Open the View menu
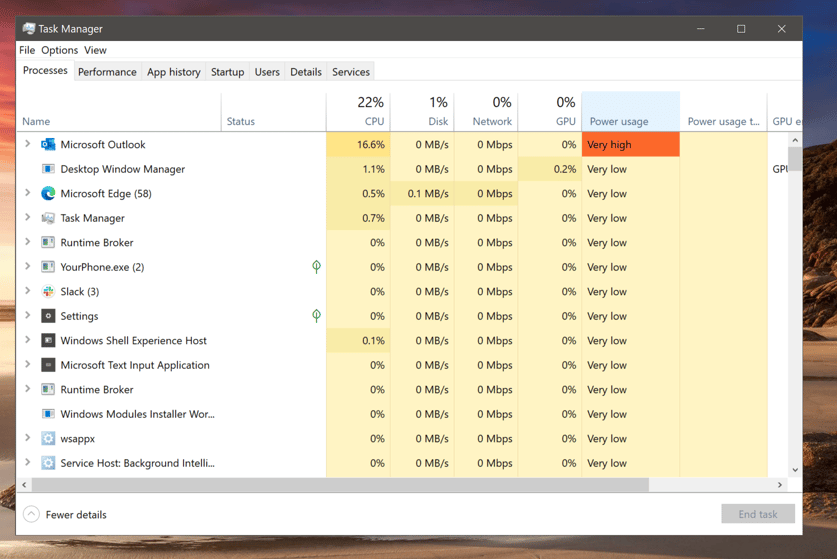Image resolution: width=837 pixels, height=559 pixels. tap(96, 50)
